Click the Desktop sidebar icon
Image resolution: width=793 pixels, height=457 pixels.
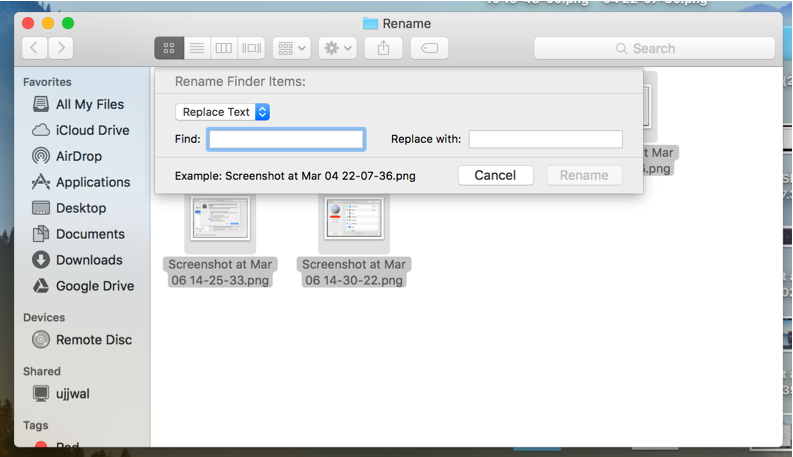[41, 208]
